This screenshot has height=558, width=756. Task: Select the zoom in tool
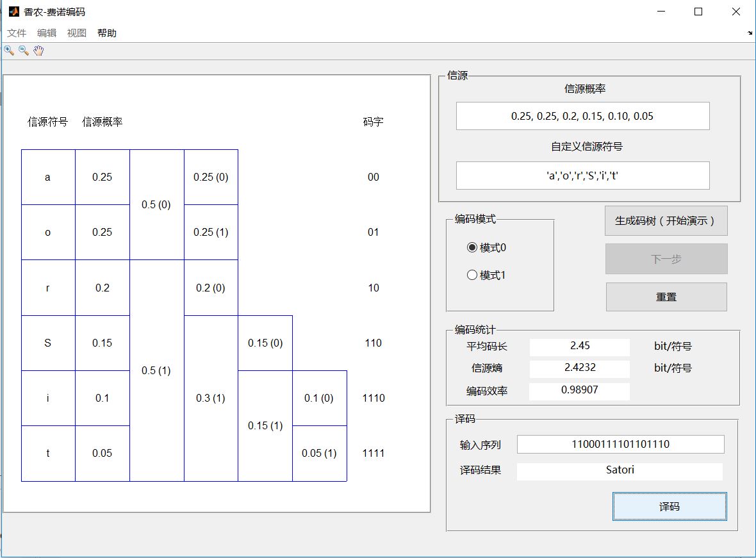coord(9,51)
